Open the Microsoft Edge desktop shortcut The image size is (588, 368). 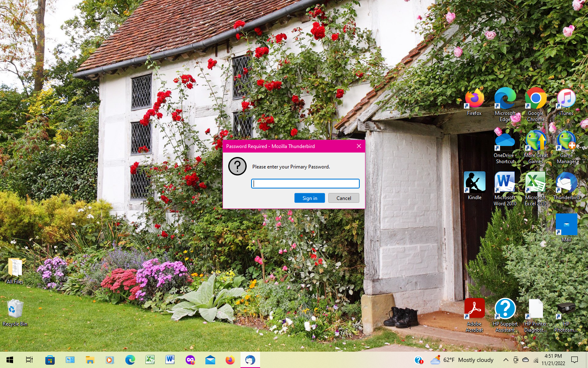point(505,105)
